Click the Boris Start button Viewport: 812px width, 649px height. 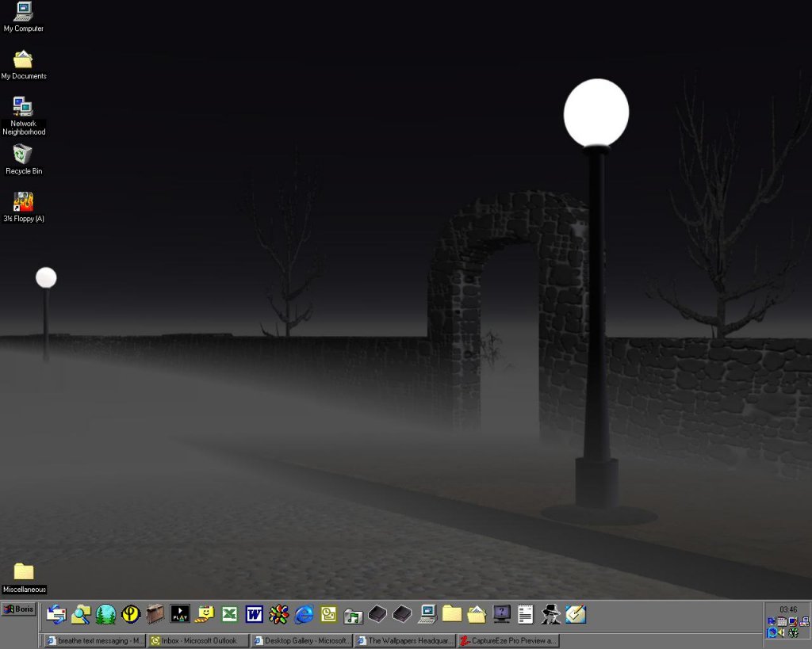pos(19,609)
